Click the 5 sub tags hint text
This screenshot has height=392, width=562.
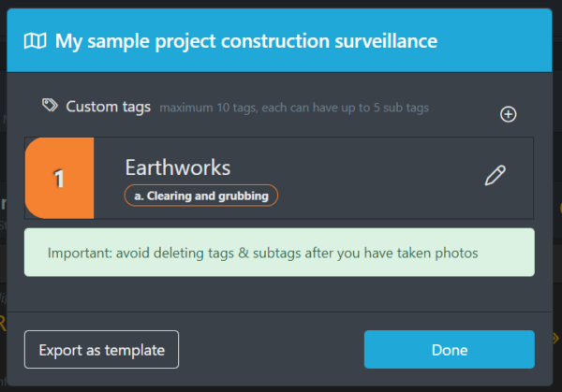pyautogui.click(x=401, y=108)
